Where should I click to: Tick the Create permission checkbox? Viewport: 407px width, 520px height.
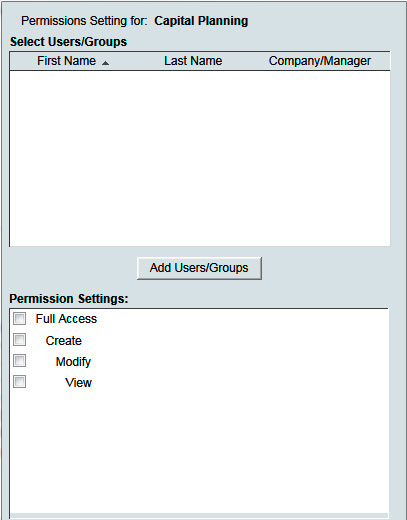pos(19,340)
